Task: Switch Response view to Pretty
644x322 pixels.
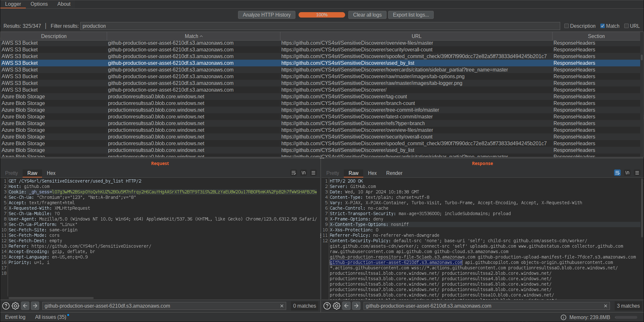Action: tap(333, 173)
